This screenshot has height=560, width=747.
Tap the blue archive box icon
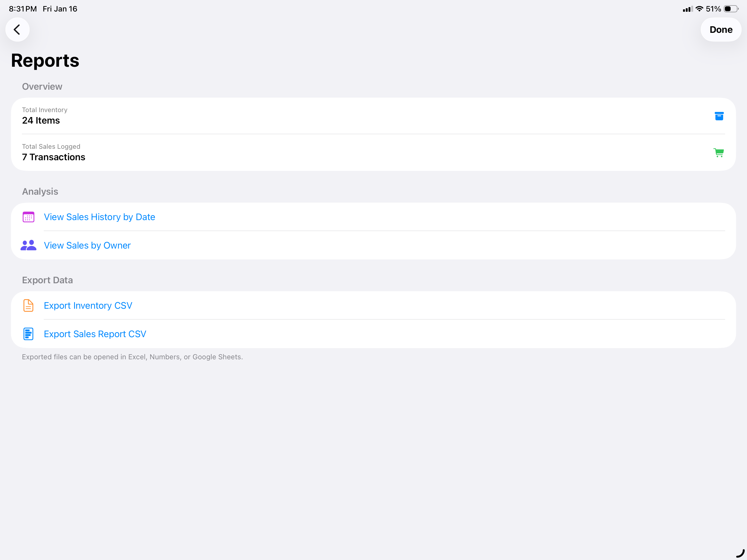[x=719, y=116]
